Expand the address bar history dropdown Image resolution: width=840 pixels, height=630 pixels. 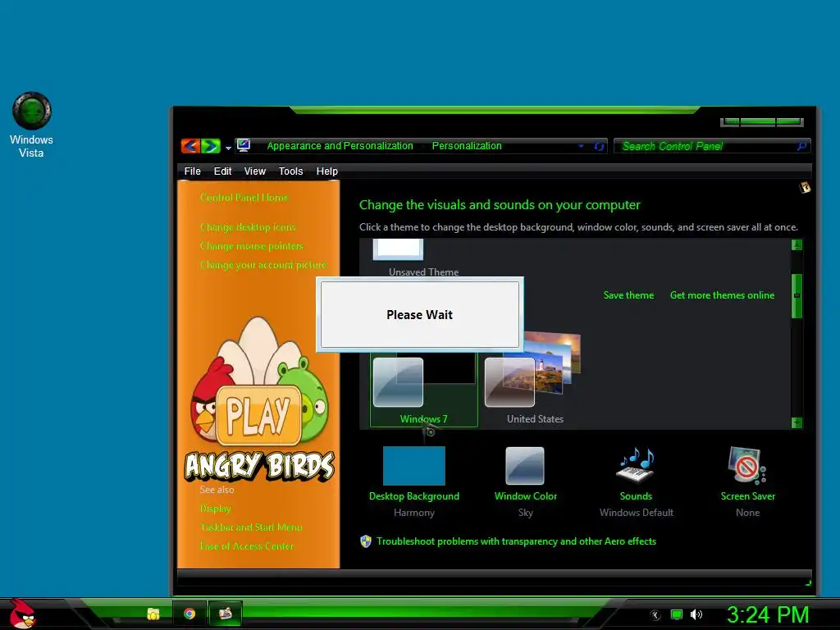582,146
